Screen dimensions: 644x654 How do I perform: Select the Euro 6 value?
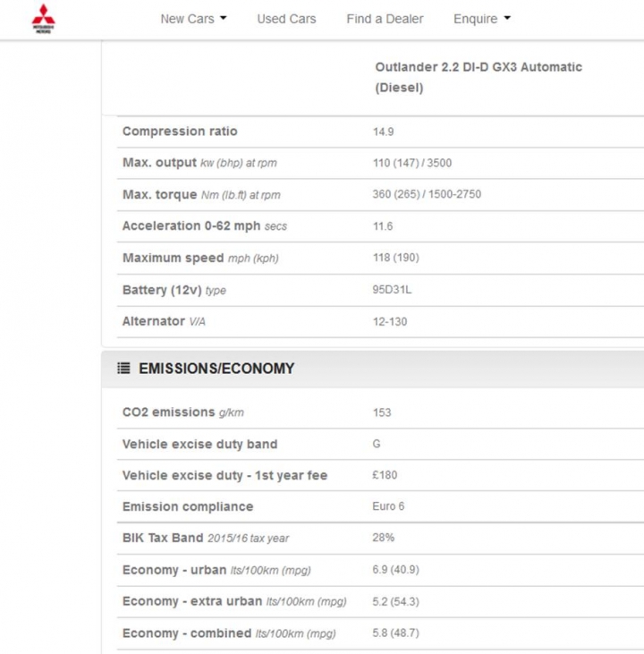point(388,506)
